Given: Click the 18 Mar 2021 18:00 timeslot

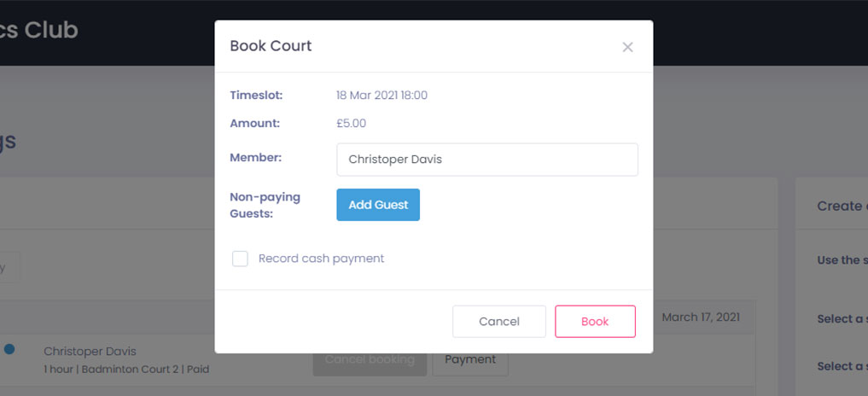Looking at the screenshot, I should [382, 96].
